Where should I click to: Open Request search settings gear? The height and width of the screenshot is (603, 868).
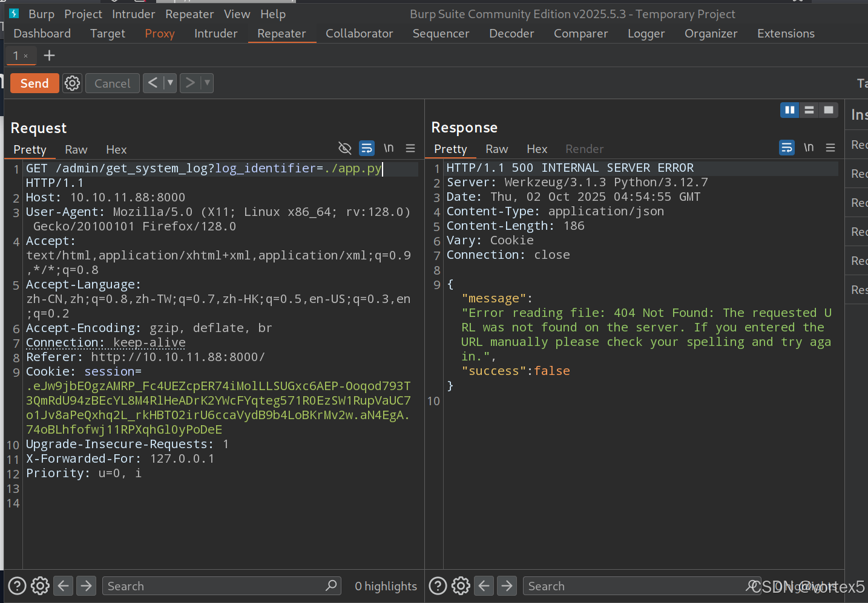pyautogui.click(x=40, y=585)
